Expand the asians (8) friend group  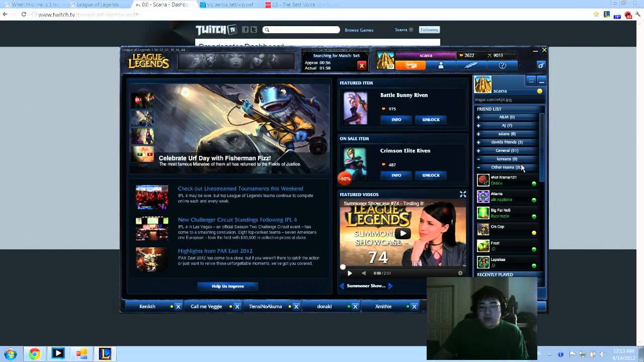click(507, 134)
